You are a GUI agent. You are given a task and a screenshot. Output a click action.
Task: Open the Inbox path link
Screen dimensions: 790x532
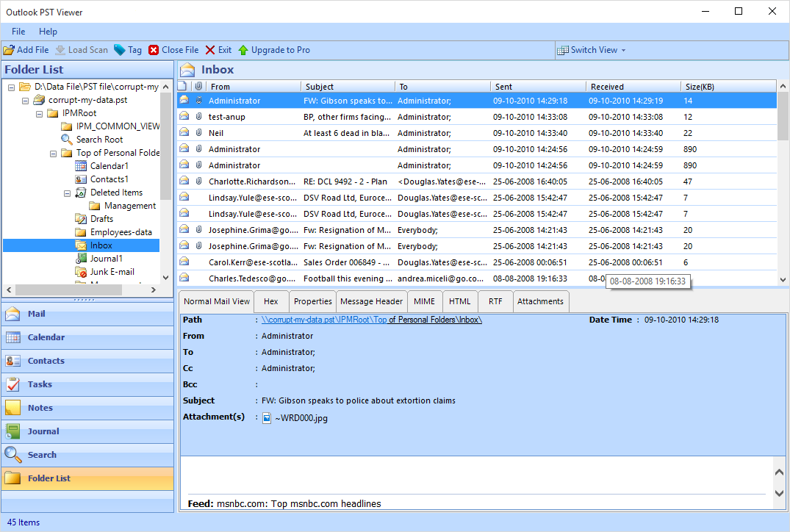point(372,320)
